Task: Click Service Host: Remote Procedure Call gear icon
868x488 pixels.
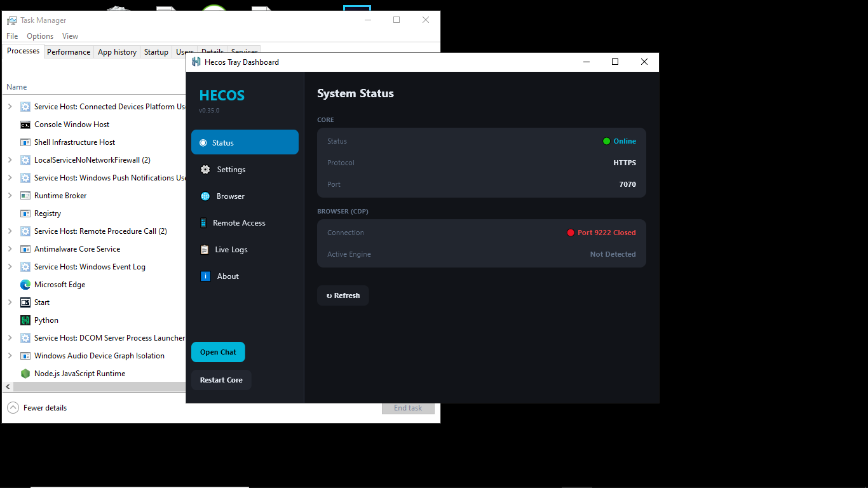Action: coord(25,231)
